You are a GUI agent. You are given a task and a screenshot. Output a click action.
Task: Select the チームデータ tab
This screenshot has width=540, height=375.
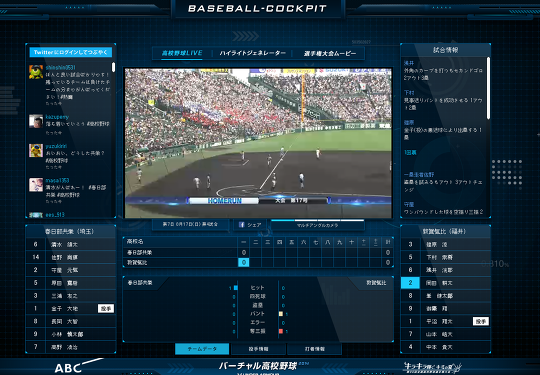click(202, 349)
